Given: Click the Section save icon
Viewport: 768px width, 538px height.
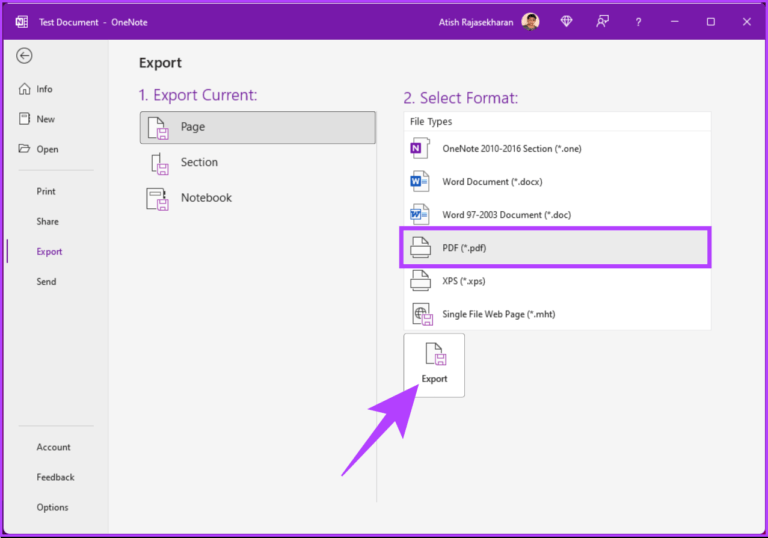Looking at the screenshot, I should [159, 164].
